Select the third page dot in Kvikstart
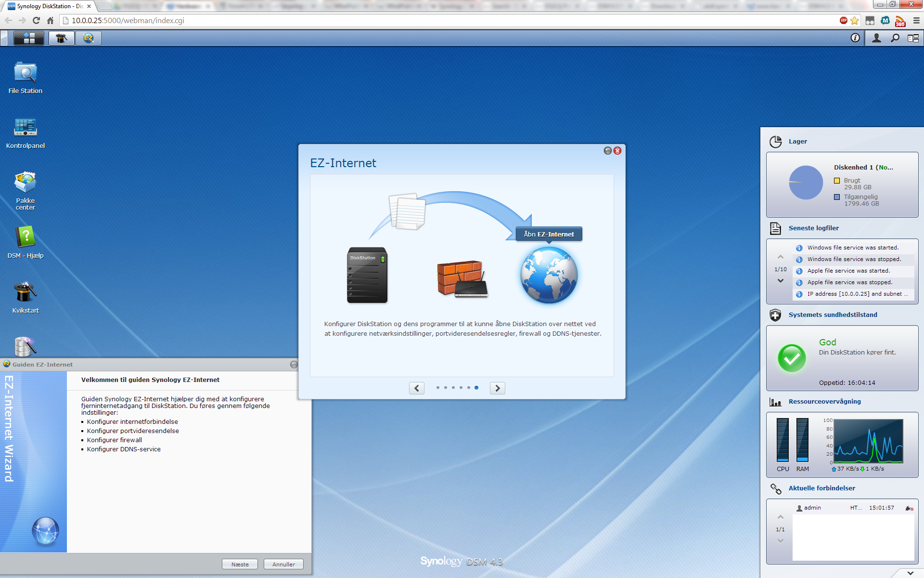Screen dimensions: 924x578 point(453,388)
